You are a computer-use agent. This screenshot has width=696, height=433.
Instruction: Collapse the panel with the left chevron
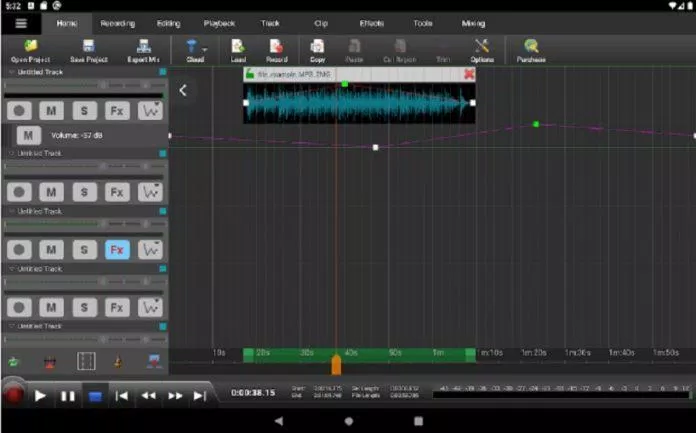[x=183, y=90]
